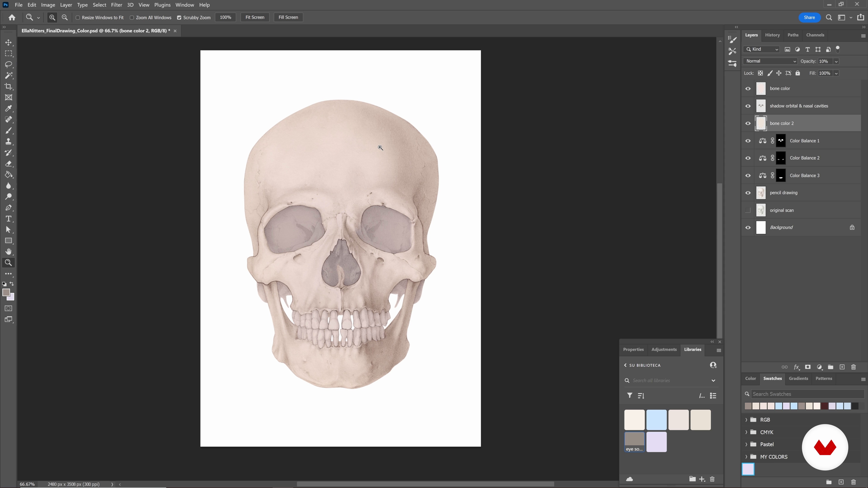
Task: Click the Zoom Out mode icon
Action: tap(65, 18)
